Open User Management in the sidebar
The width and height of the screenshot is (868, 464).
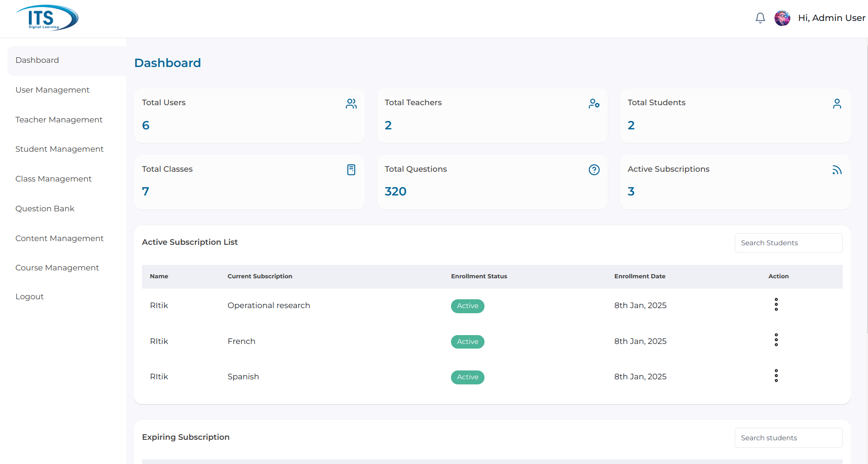point(53,90)
